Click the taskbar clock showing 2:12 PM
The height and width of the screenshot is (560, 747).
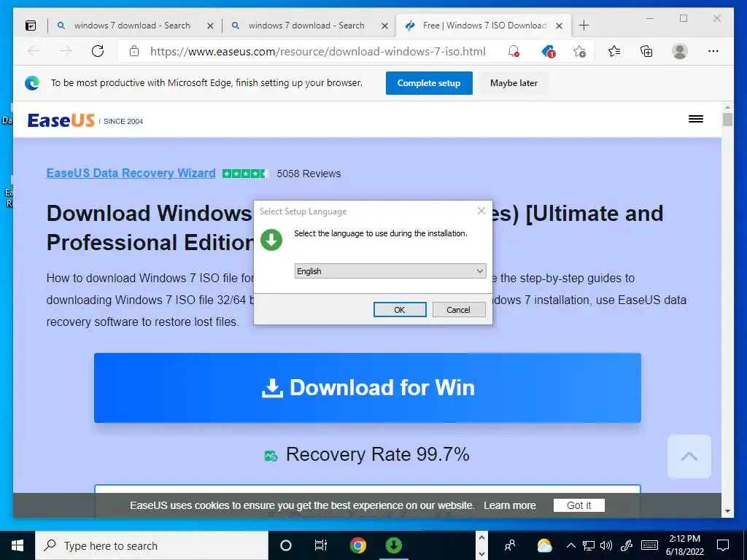(x=684, y=545)
